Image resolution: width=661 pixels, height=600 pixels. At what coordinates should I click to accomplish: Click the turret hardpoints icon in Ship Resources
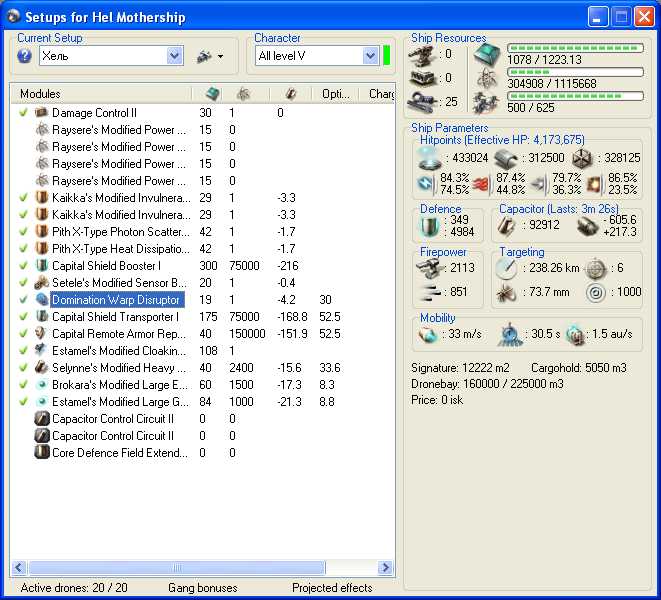point(422,55)
